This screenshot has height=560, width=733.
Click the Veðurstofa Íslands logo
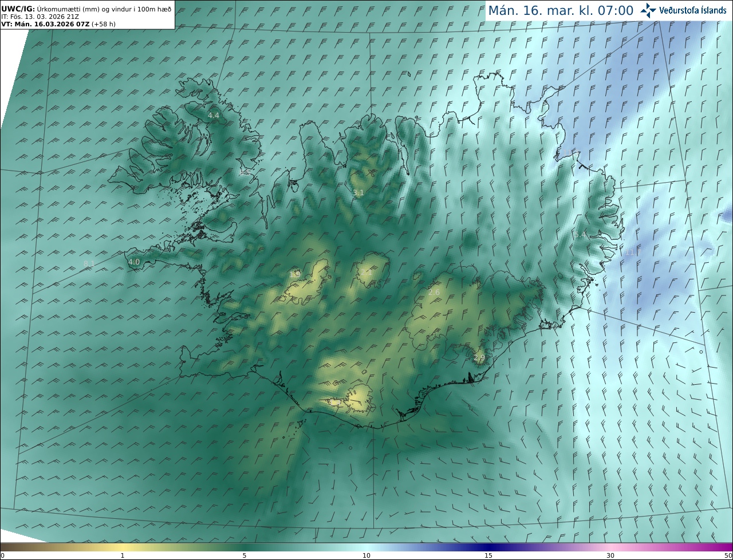[x=683, y=10]
